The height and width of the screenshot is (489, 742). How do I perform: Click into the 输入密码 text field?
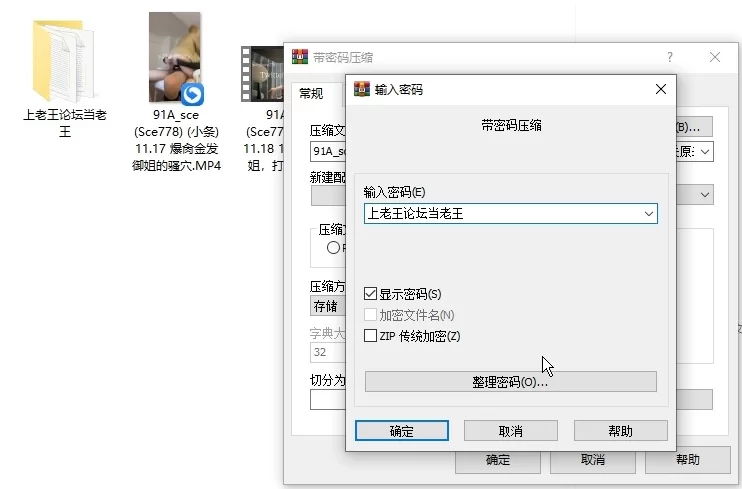pyautogui.click(x=500, y=213)
